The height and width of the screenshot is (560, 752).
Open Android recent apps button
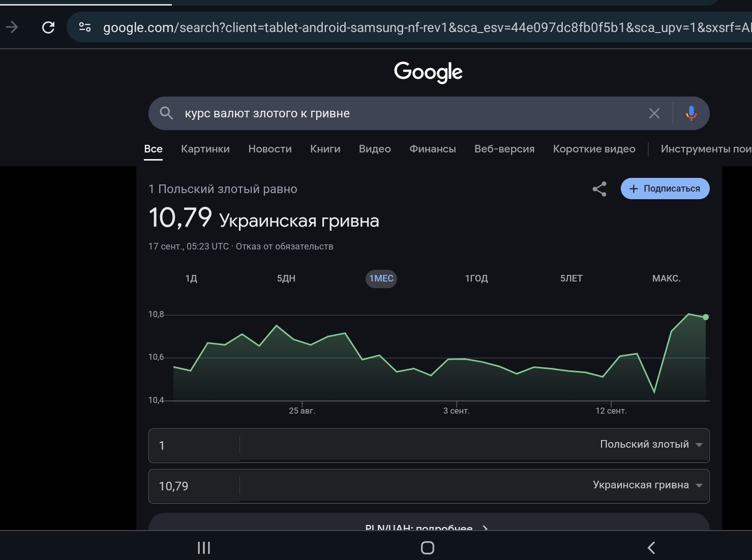point(204,548)
